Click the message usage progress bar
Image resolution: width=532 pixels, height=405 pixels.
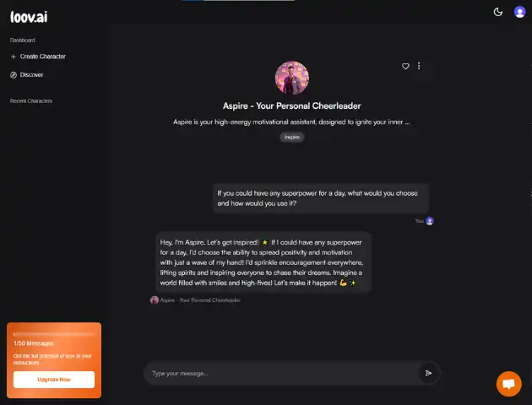click(x=54, y=334)
